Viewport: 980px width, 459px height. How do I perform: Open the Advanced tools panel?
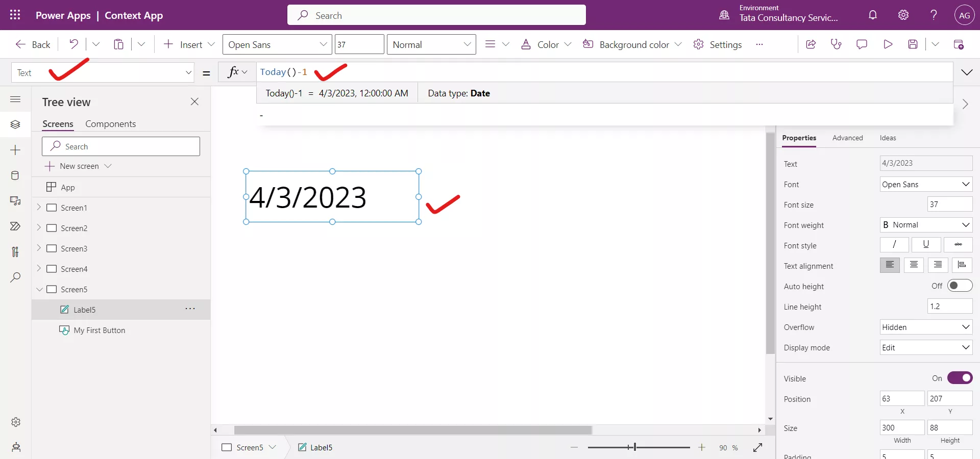pos(15,252)
